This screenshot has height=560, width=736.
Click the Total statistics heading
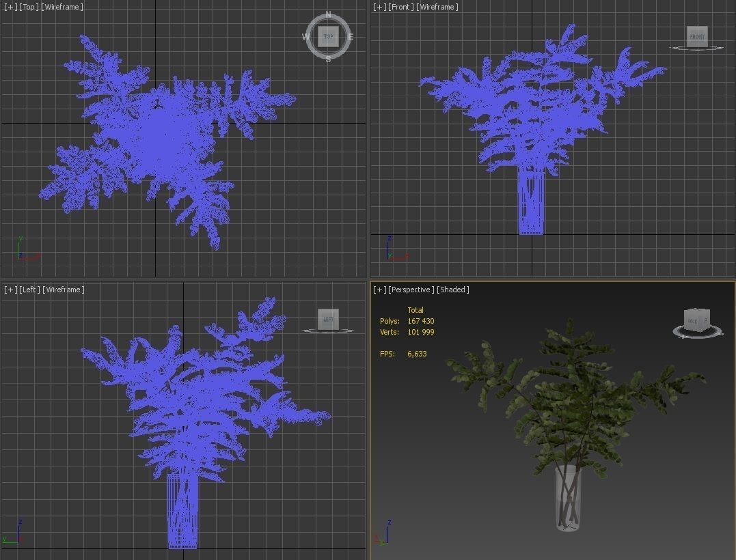click(415, 310)
